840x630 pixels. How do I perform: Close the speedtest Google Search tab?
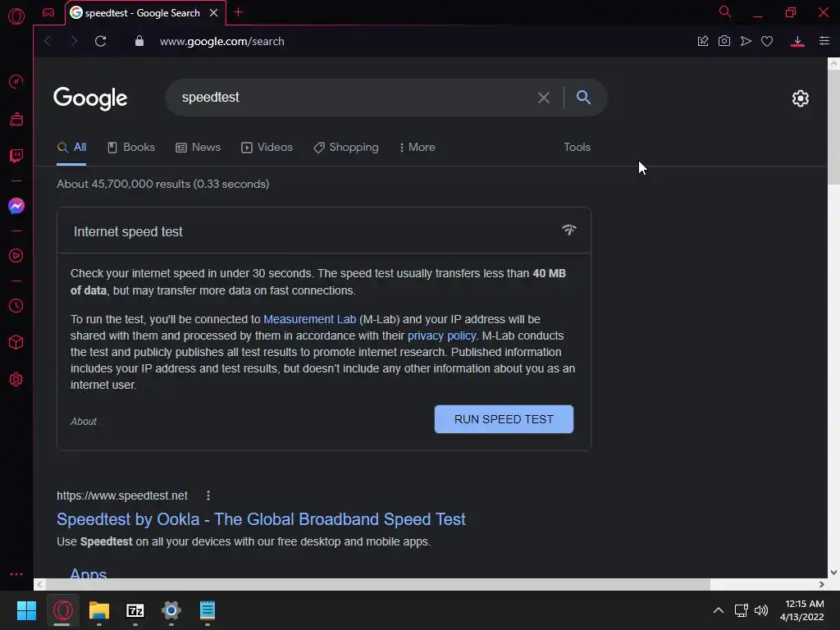pos(214,13)
